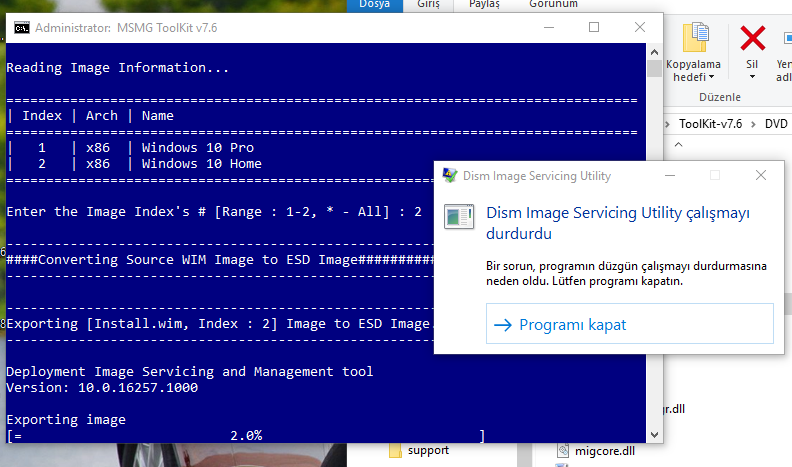
Task: Click the red Sil delete icon
Action: pyautogui.click(x=753, y=38)
